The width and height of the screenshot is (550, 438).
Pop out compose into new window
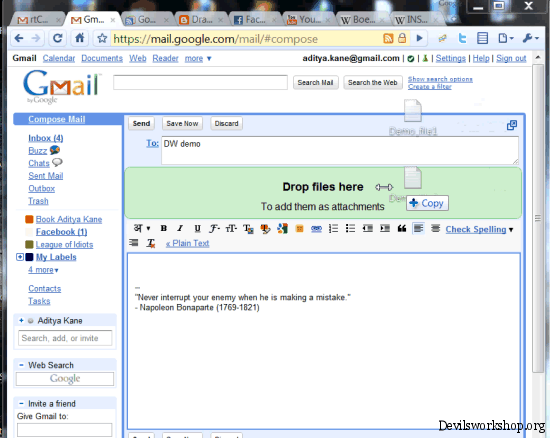[x=512, y=125]
